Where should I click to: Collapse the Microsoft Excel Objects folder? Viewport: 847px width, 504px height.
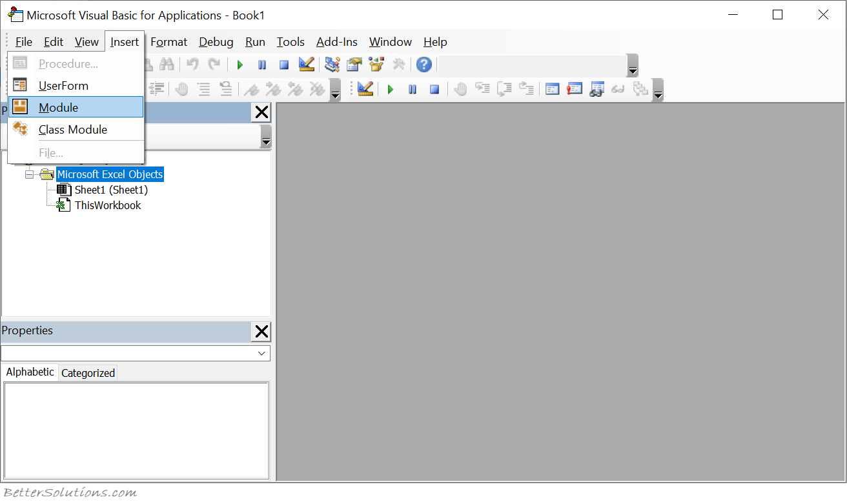click(x=29, y=174)
